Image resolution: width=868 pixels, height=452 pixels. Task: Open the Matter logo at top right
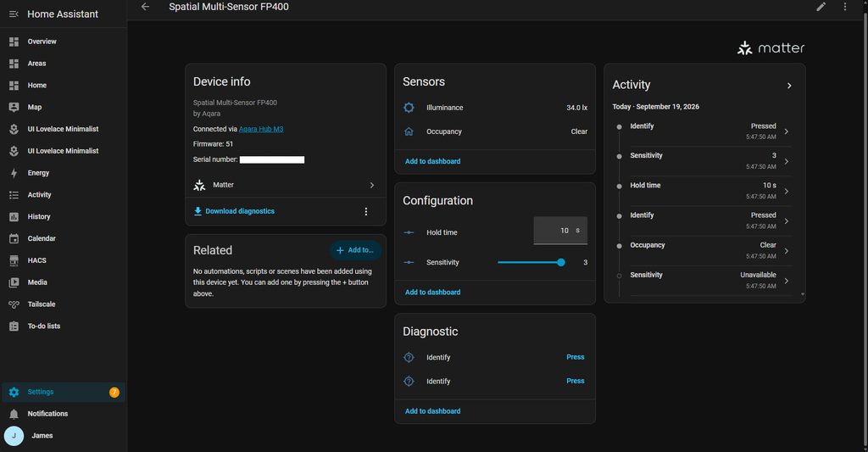click(x=771, y=48)
